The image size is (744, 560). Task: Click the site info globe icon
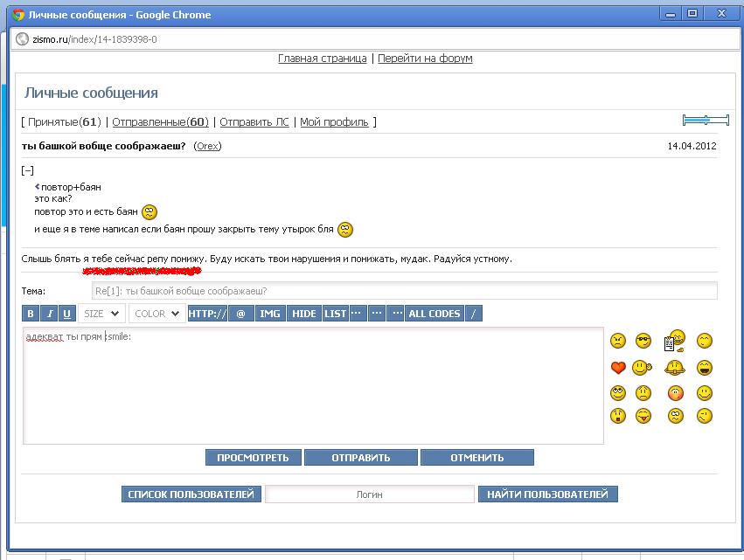(x=22, y=39)
